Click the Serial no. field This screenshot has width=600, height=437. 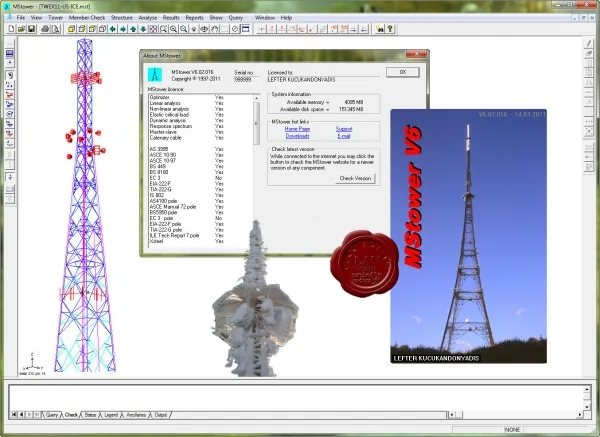[x=246, y=80]
